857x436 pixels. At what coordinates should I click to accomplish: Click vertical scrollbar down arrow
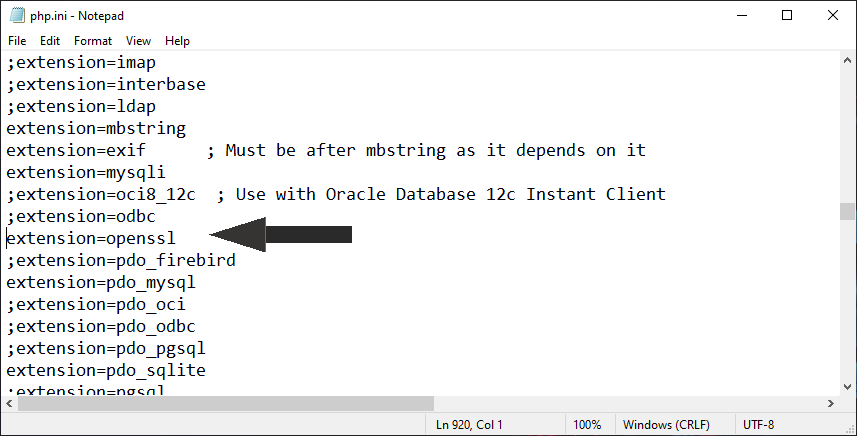848,385
